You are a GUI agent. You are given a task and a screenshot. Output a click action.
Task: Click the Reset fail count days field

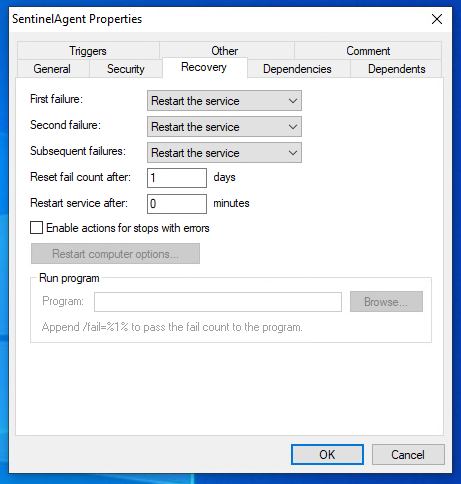(177, 178)
